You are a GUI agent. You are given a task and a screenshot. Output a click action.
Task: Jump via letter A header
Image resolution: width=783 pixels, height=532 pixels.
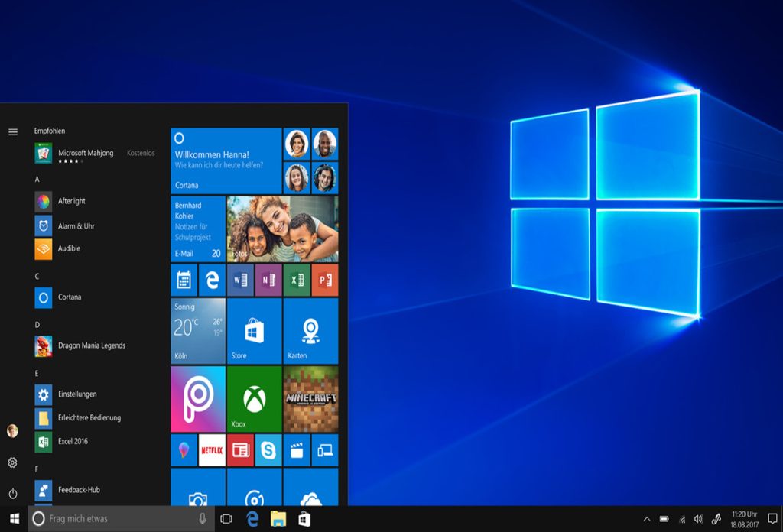(x=37, y=179)
